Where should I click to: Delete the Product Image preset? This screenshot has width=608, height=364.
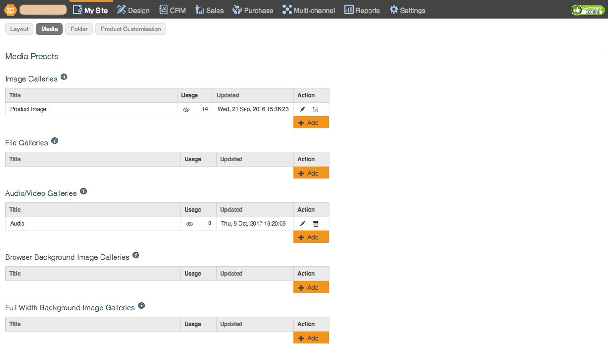[316, 109]
